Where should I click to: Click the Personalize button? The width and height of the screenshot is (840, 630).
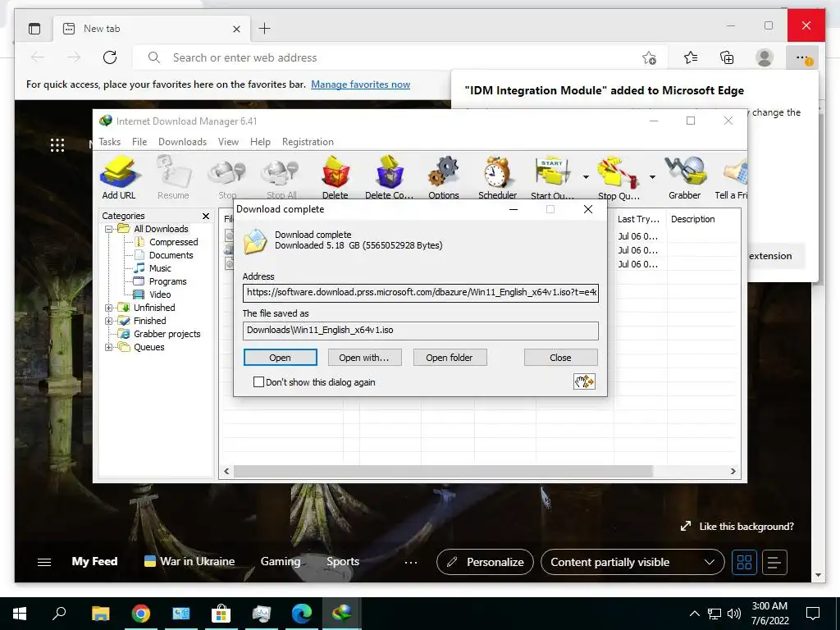[486, 562]
